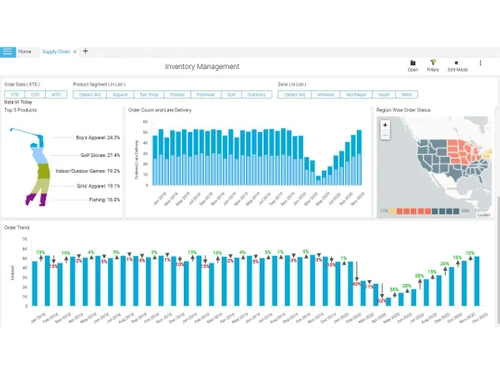Click Fishing 16.0% label

[x=104, y=200]
